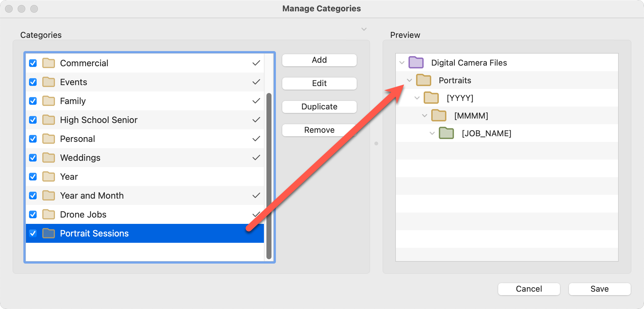Select the Year and Month category

coord(92,195)
